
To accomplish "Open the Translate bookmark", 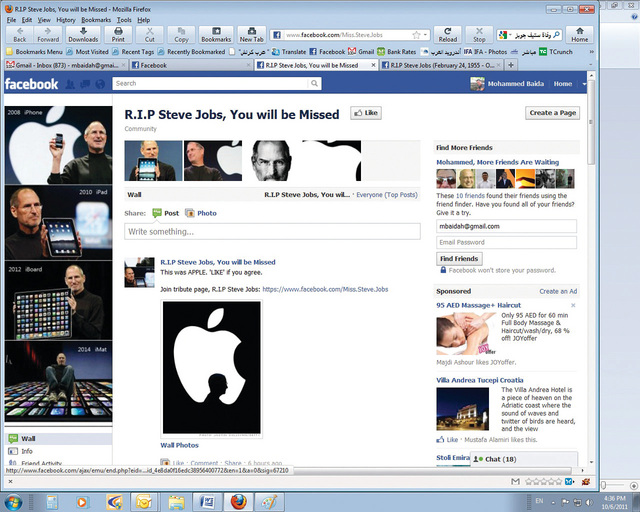I will [x=289, y=52].
